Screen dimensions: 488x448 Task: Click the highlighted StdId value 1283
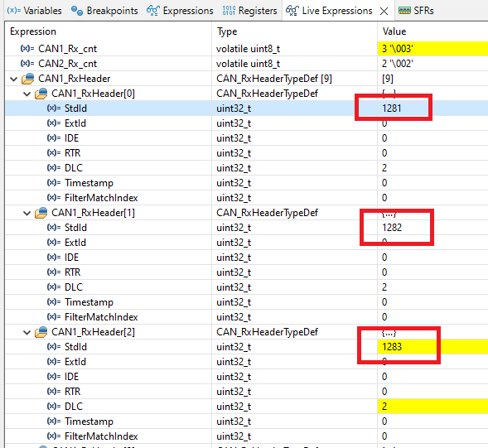392,347
